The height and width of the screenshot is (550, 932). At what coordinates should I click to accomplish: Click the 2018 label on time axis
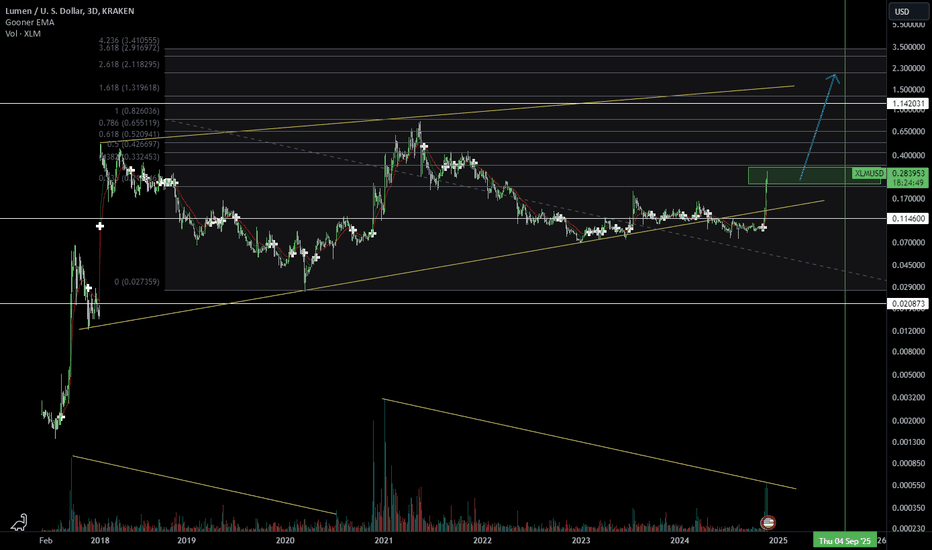point(100,540)
